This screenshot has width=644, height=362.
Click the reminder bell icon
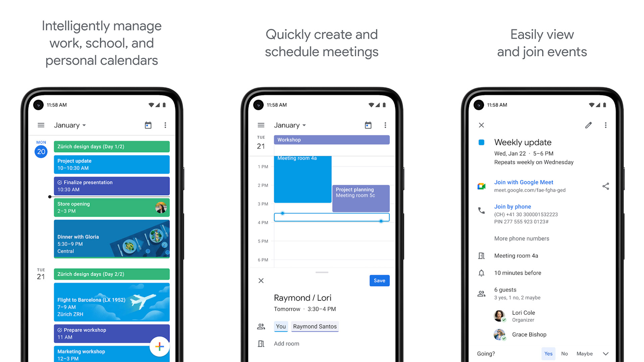point(481,273)
